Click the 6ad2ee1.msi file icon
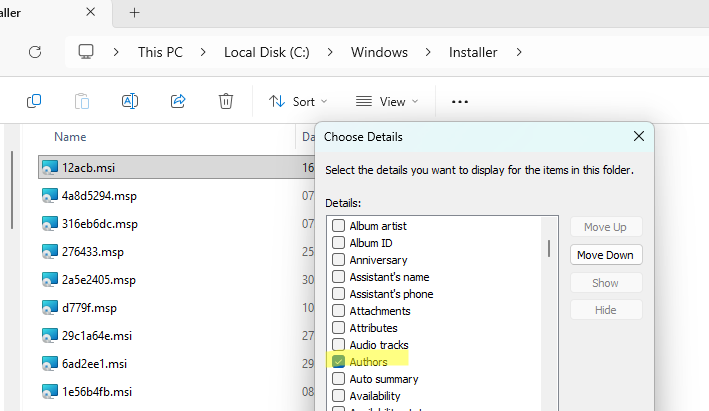Image resolution: width=709 pixels, height=411 pixels. tap(50, 364)
